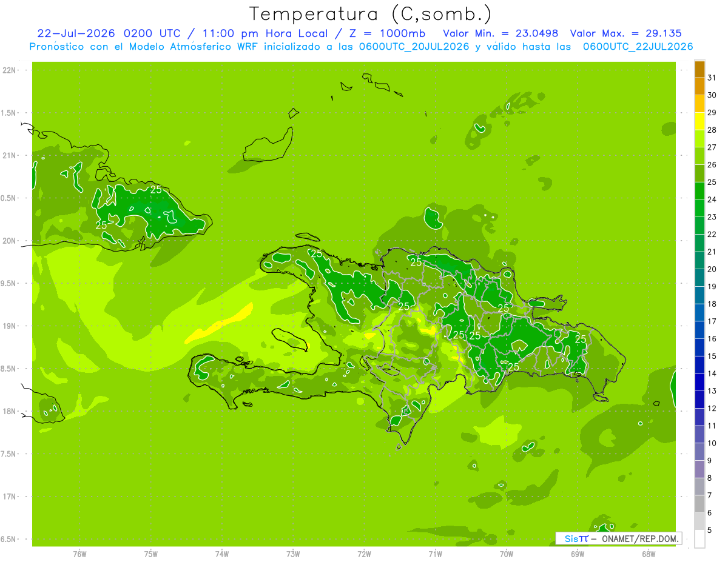This screenshot has height=562, width=728.
Task: Click the "19N" latitude axis label
Action: (10, 326)
